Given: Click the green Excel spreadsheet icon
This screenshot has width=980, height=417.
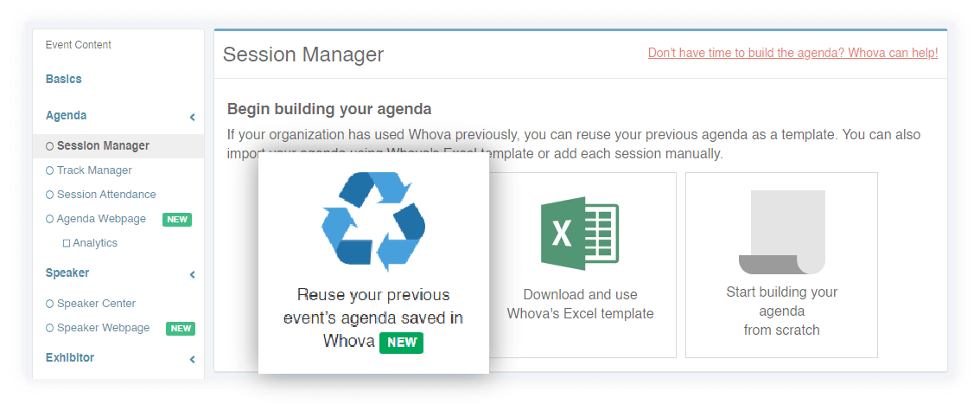Looking at the screenshot, I should (580, 234).
